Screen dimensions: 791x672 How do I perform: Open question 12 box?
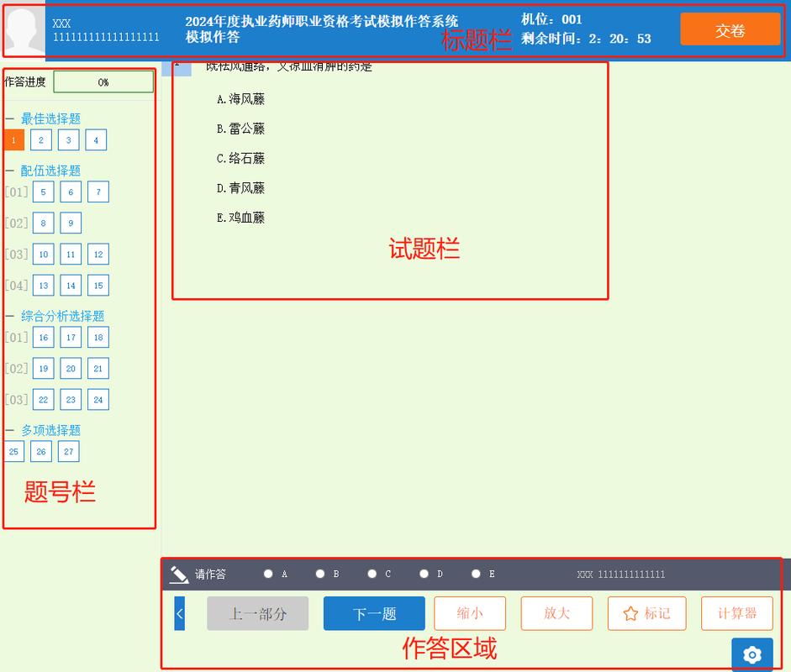[98, 255]
